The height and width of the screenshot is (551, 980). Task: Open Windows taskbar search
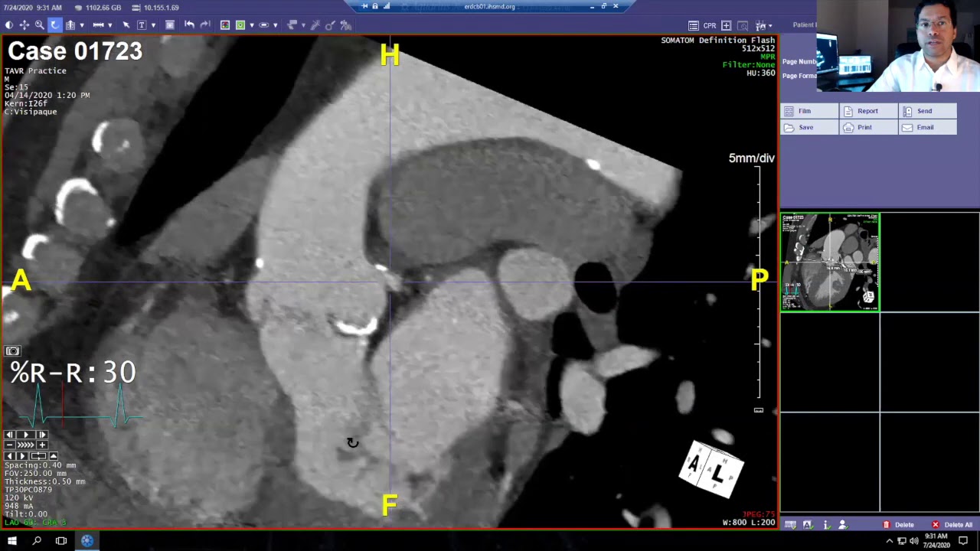[37, 541]
